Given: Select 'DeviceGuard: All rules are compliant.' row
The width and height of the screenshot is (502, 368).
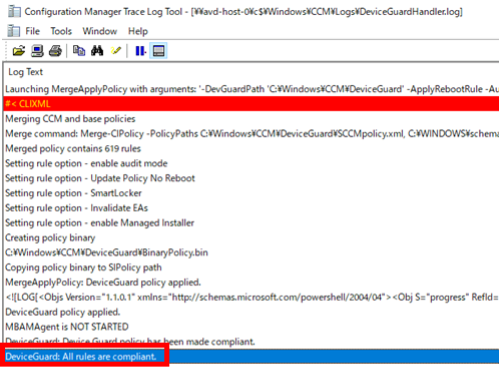Looking at the screenshot, I should 252,356.
